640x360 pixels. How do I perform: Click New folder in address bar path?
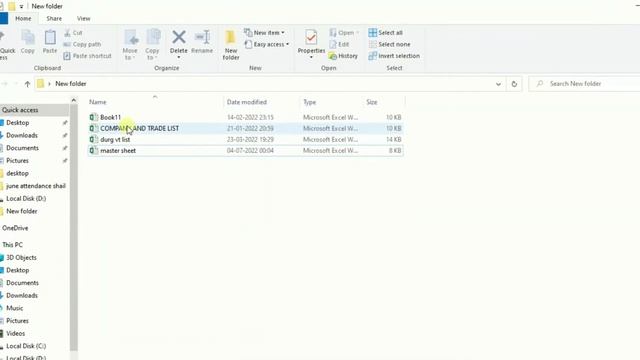[x=71, y=84]
